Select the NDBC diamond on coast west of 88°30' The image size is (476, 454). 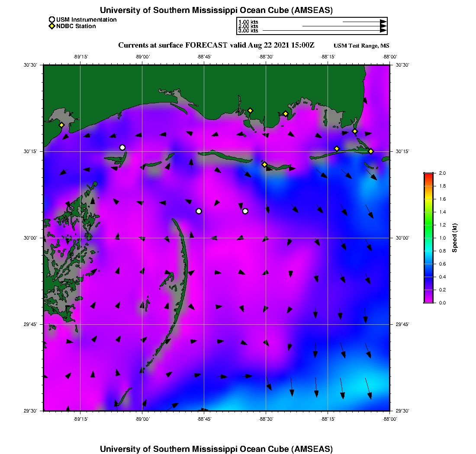tap(250, 110)
